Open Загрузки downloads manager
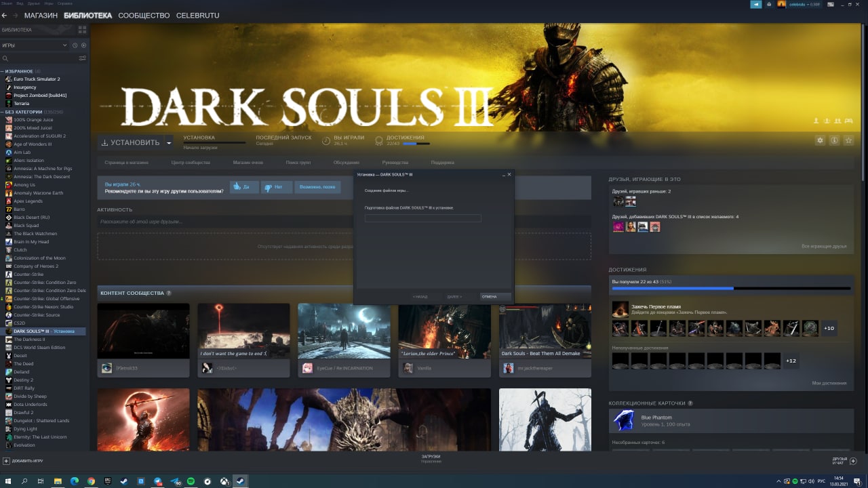This screenshot has height=488, width=868. coord(431,459)
